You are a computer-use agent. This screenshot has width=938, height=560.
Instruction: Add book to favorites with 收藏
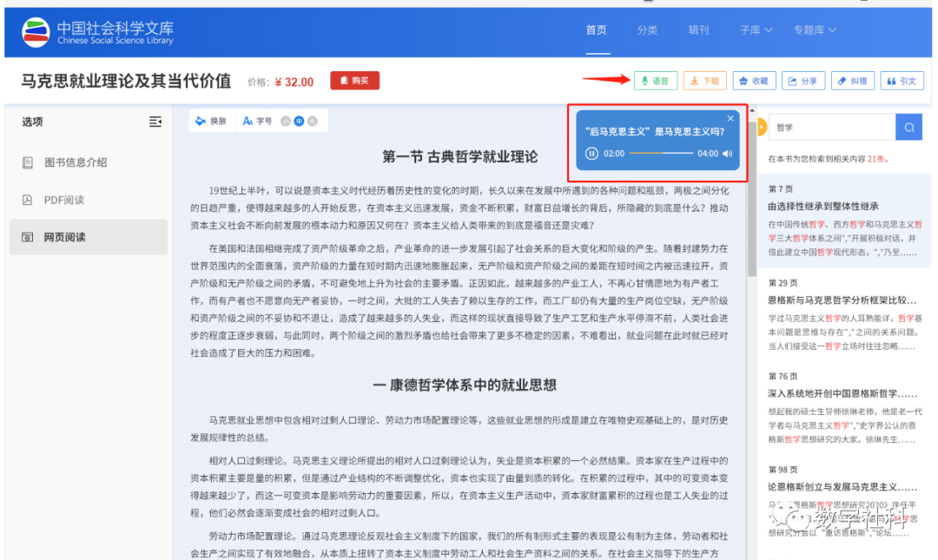pos(753,81)
